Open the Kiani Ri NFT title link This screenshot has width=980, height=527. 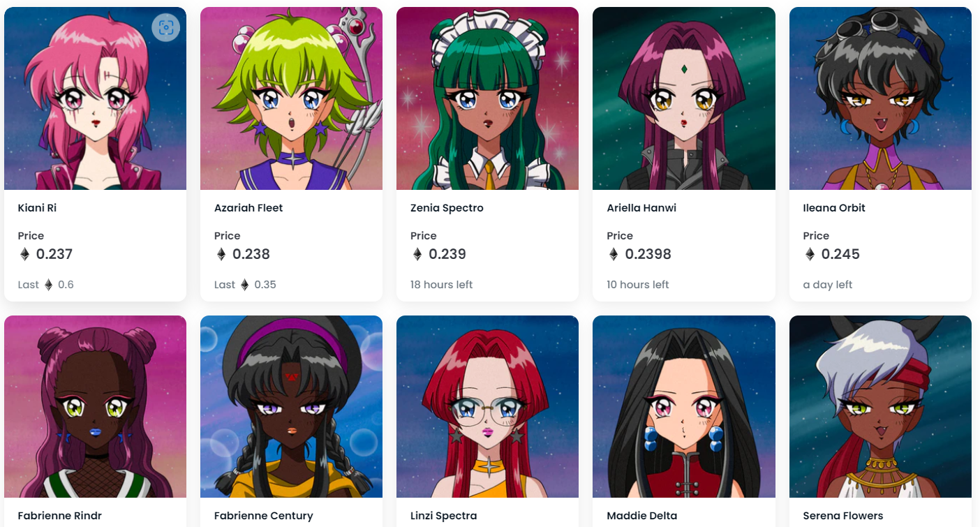pyautogui.click(x=37, y=208)
